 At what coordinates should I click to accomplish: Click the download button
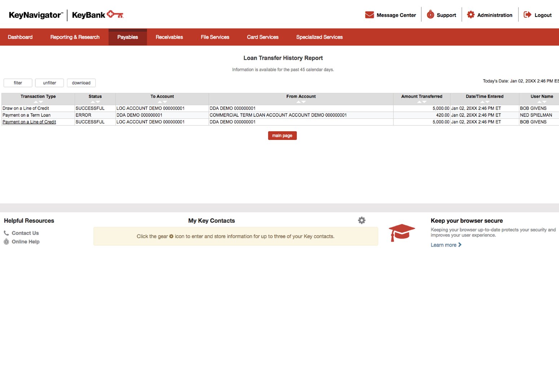click(x=81, y=83)
